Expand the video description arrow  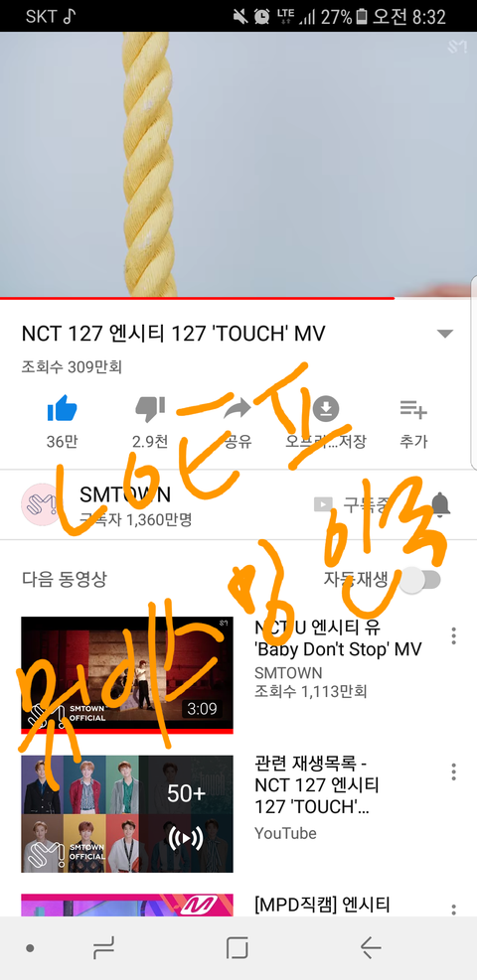444,334
